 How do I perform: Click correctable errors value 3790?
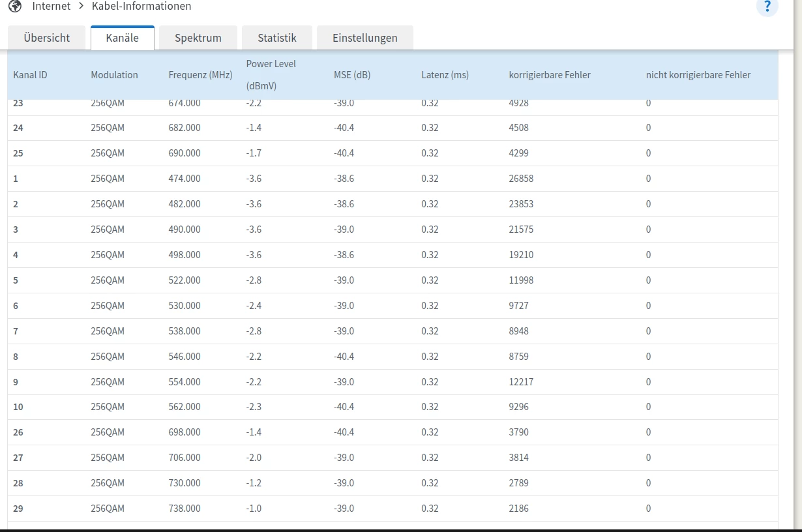pos(518,432)
